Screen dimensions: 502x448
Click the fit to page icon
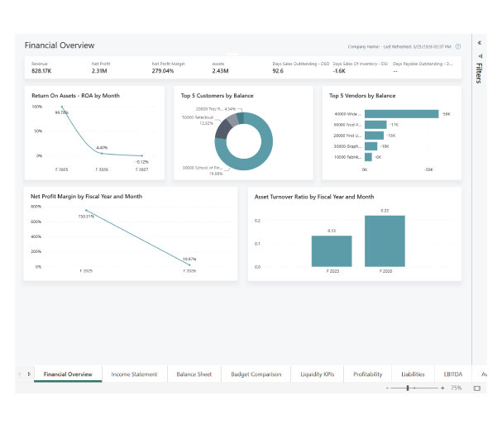tap(476, 388)
